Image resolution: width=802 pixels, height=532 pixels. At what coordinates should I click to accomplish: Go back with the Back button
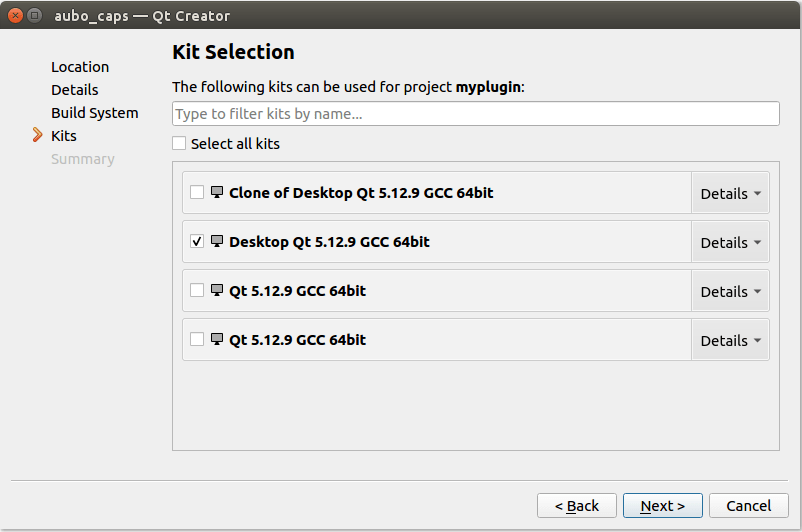576,506
